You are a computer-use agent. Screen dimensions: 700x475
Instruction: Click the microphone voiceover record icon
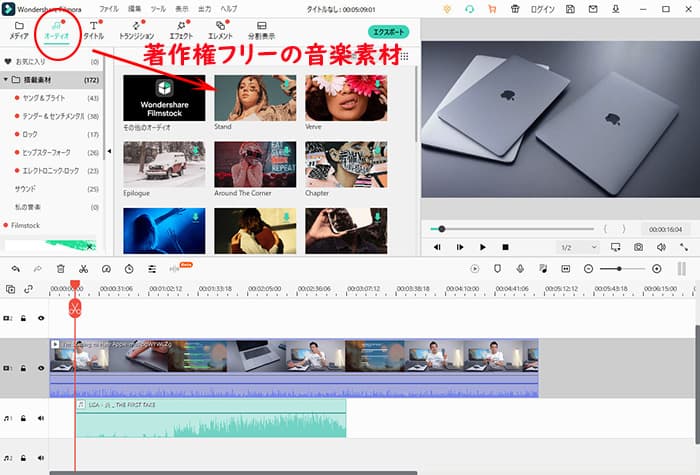pyautogui.click(x=520, y=269)
